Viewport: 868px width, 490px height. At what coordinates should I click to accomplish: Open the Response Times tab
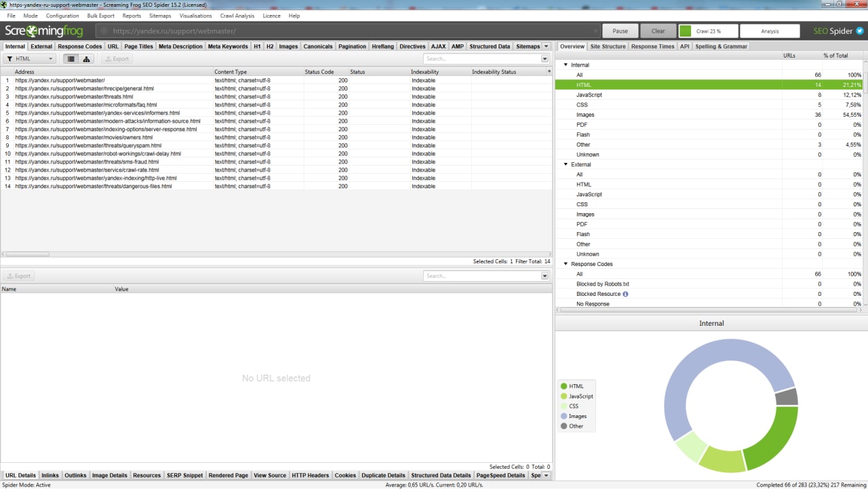coord(653,46)
